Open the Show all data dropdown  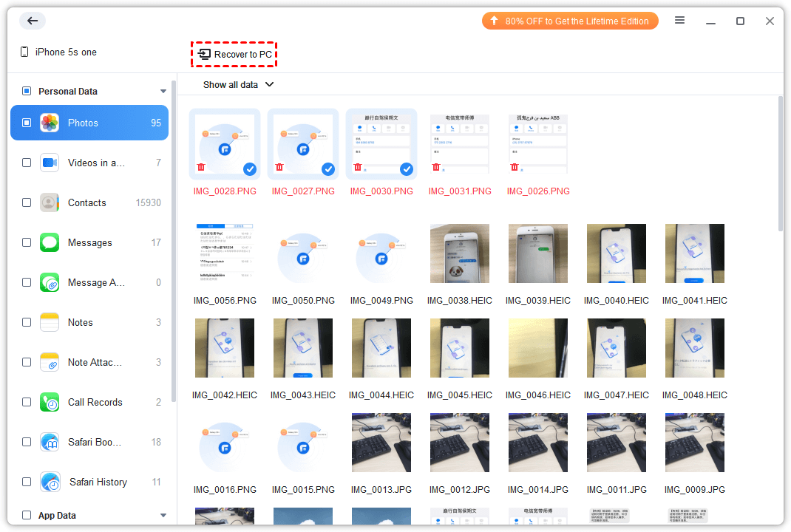coord(238,85)
